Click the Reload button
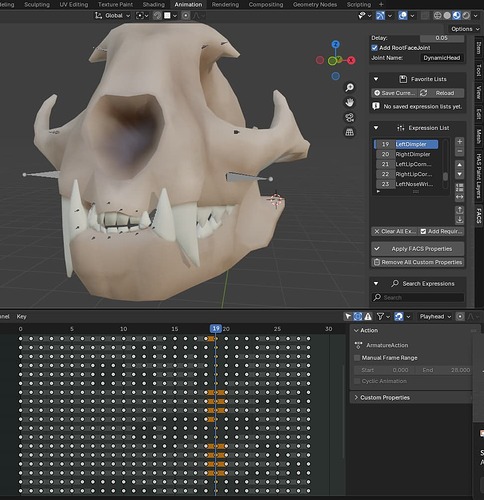The width and height of the screenshot is (484, 500). click(441, 93)
